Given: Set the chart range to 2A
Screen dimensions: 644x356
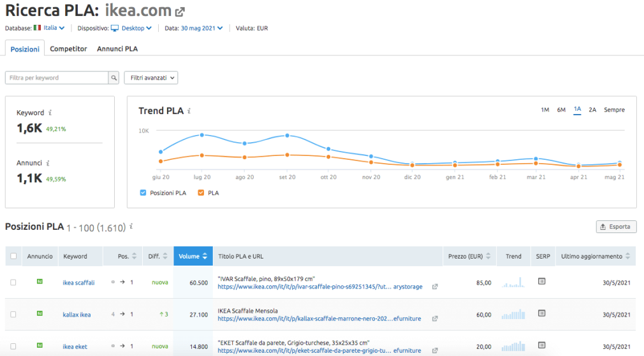Looking at the screenshot, I should (x=592, y=110).
